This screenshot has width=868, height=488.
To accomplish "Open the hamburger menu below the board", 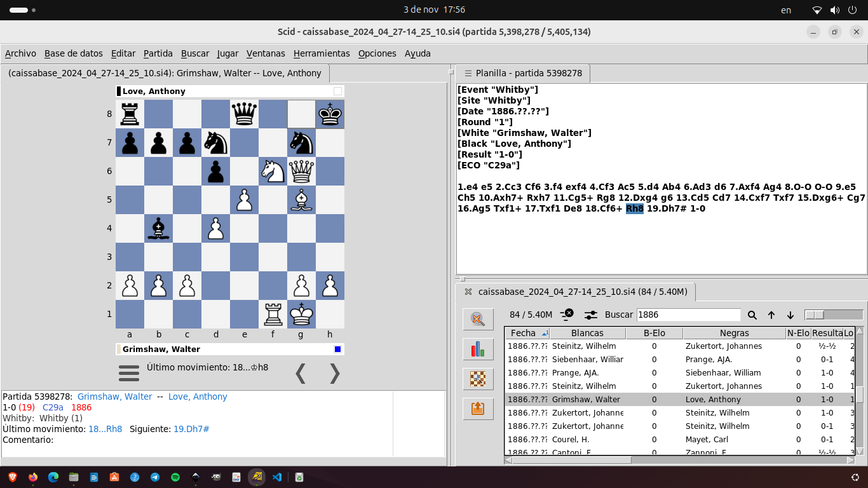I will (129, 373).
